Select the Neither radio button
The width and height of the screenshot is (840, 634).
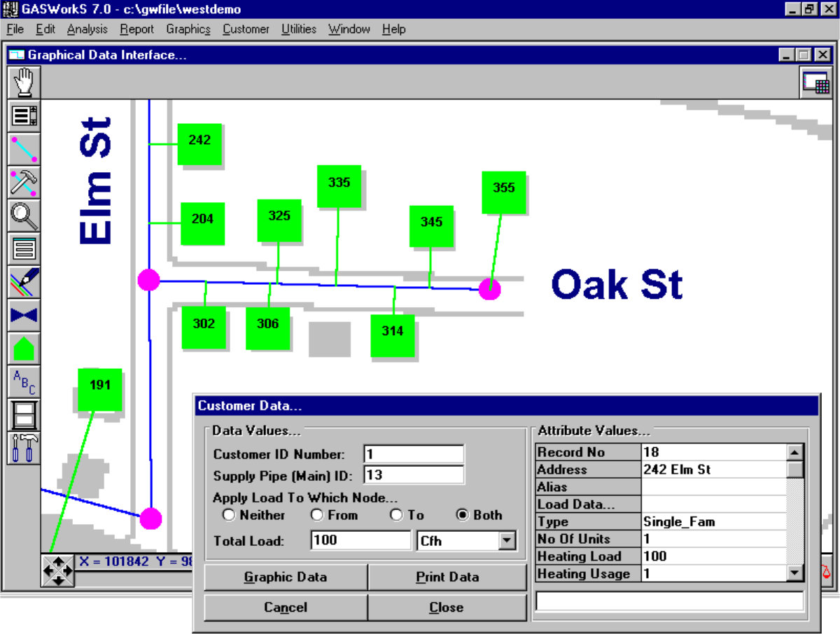click(228, 515)
